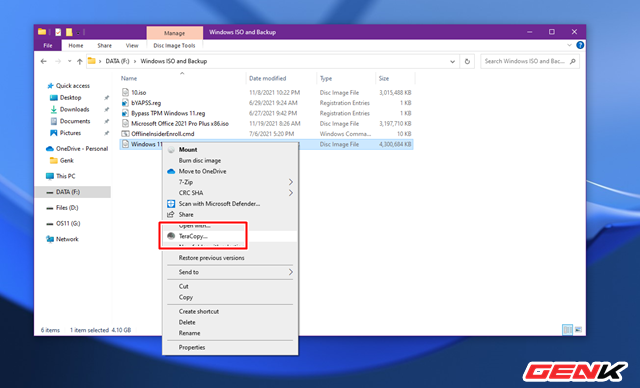Open Documents in navigation pane
640x388 pixels.
(75, 121)
